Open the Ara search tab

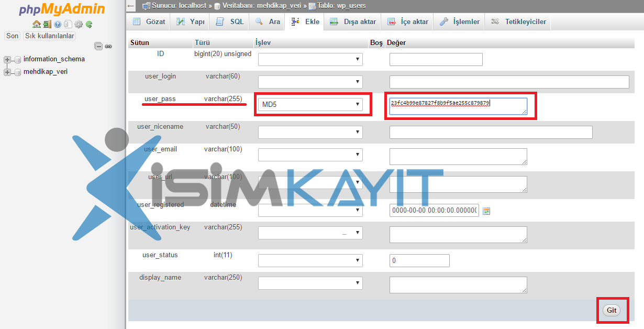(268, 21)
